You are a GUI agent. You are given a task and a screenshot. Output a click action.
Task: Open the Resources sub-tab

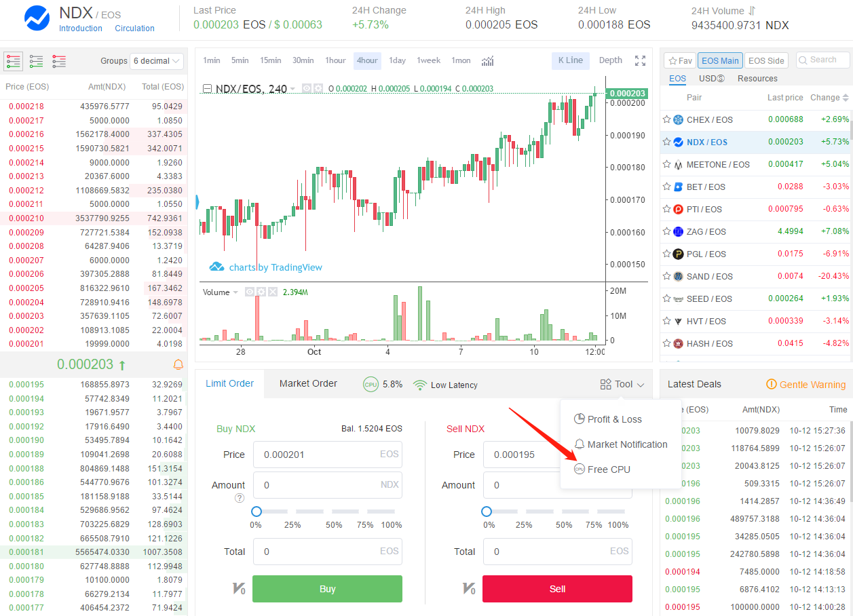click(x=757, y=79)
